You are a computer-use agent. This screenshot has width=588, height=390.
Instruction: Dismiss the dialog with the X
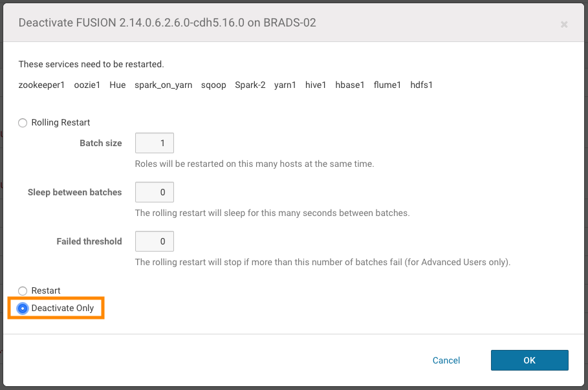coord(563,25)
